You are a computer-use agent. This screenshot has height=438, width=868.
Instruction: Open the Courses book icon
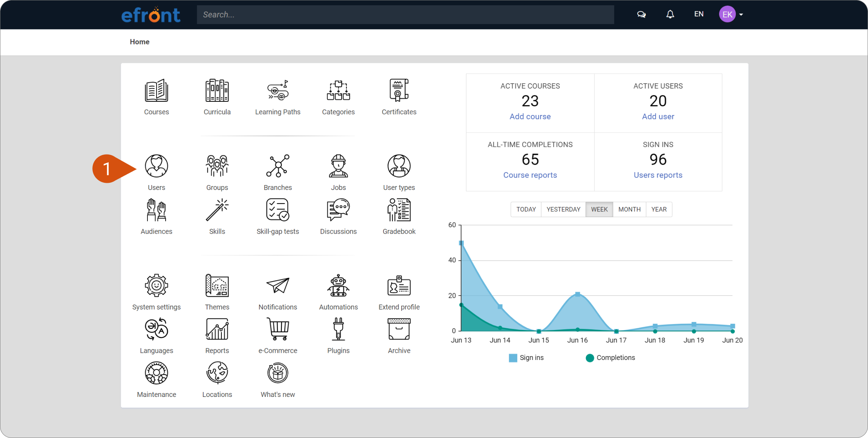(156, 90)
